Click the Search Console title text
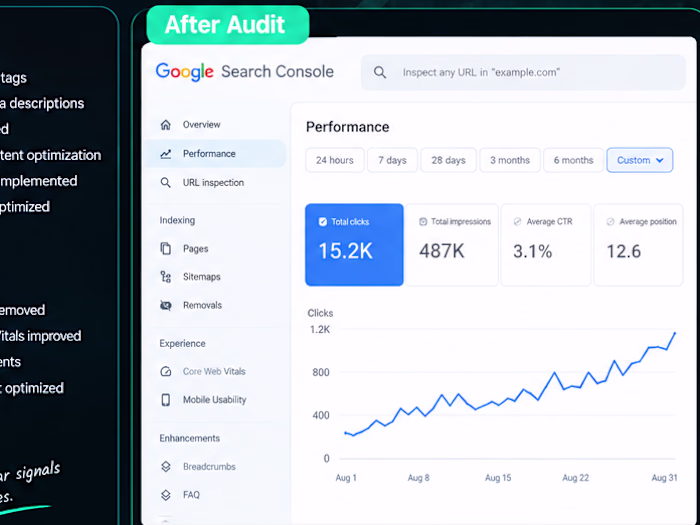 pyautogui.click(x=277, y=72)
